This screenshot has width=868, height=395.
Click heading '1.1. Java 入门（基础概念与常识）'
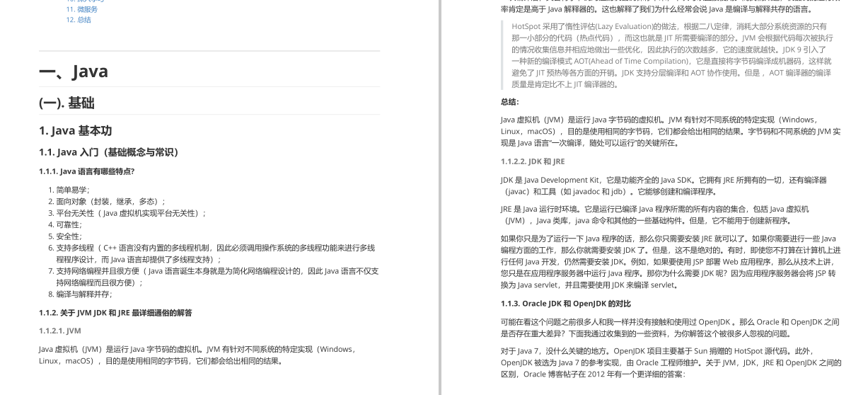tap(111, 152)
